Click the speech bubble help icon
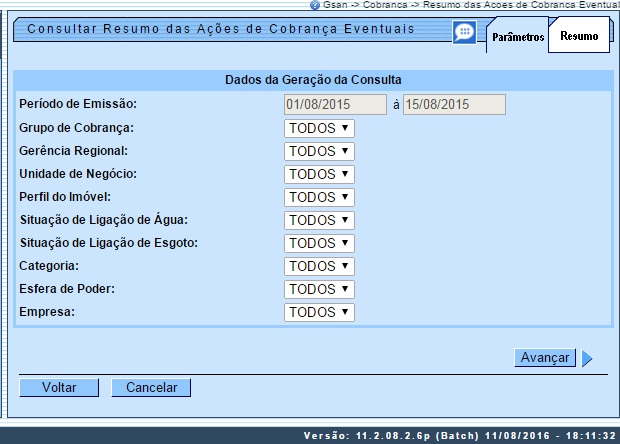 click(x=464, y=32)
